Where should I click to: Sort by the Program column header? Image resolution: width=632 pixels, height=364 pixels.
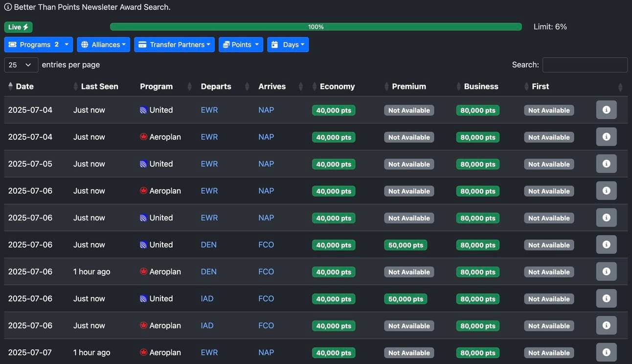tap(157, 86)
